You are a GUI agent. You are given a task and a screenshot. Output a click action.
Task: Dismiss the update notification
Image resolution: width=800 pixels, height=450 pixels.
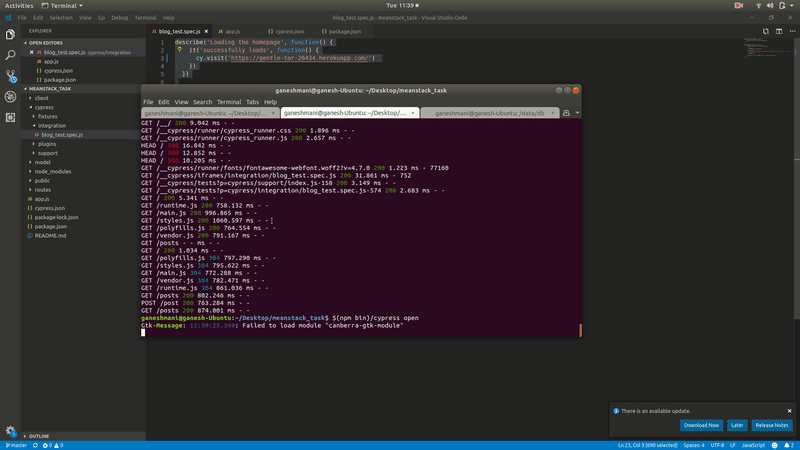point(787,409)
